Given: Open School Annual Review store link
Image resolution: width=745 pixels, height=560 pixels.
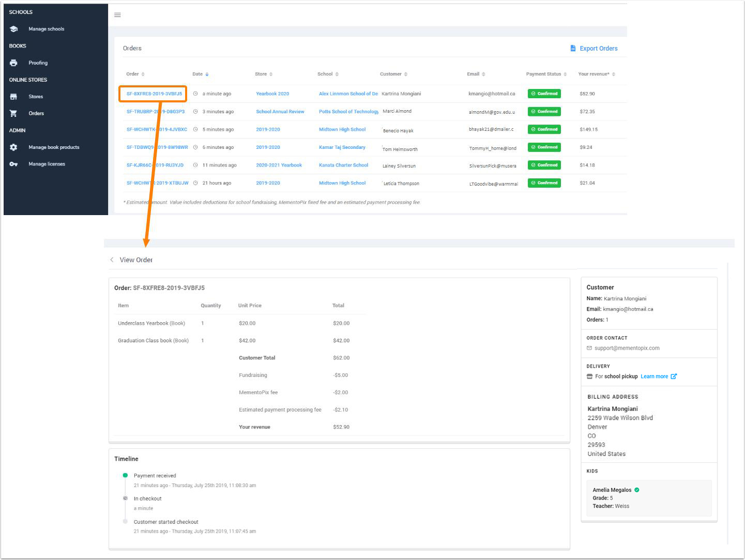Looking at the screenshot, I should 280,112.
